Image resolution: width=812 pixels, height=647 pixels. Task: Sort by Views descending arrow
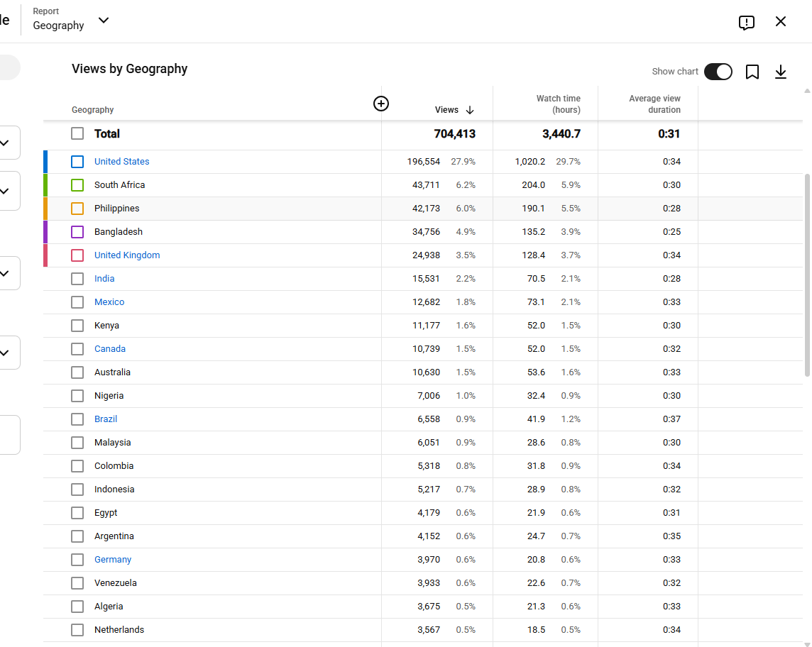tap(470, 110)
